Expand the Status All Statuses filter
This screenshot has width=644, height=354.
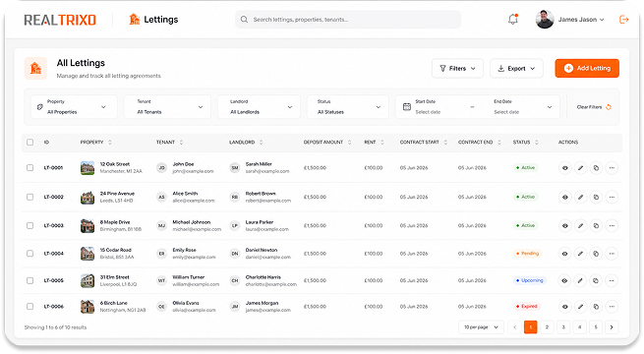[x=348, y=107]
